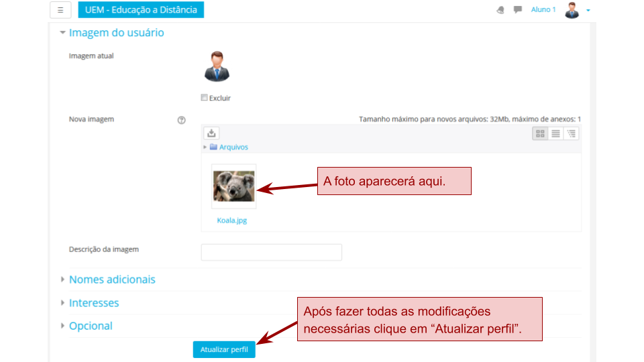
Task: Switch file picker to list view
Action: (x=555, y=133)
